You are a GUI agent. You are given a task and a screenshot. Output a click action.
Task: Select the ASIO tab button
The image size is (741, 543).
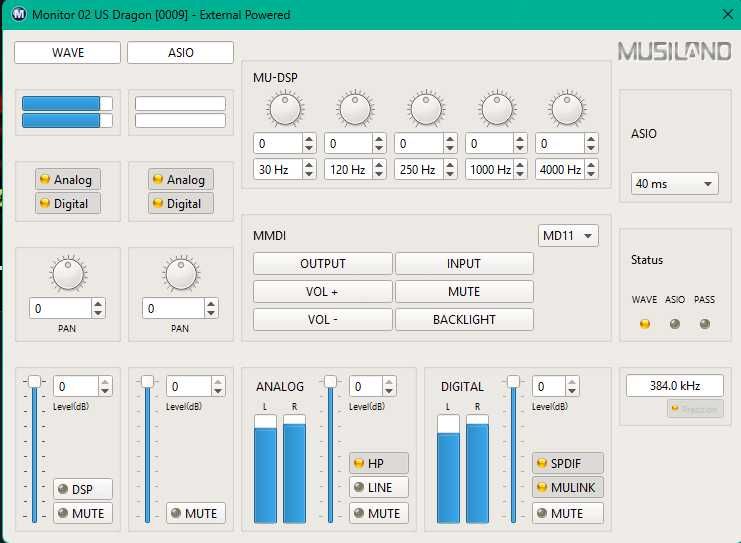pyautogui.click(x=180, y=53)
